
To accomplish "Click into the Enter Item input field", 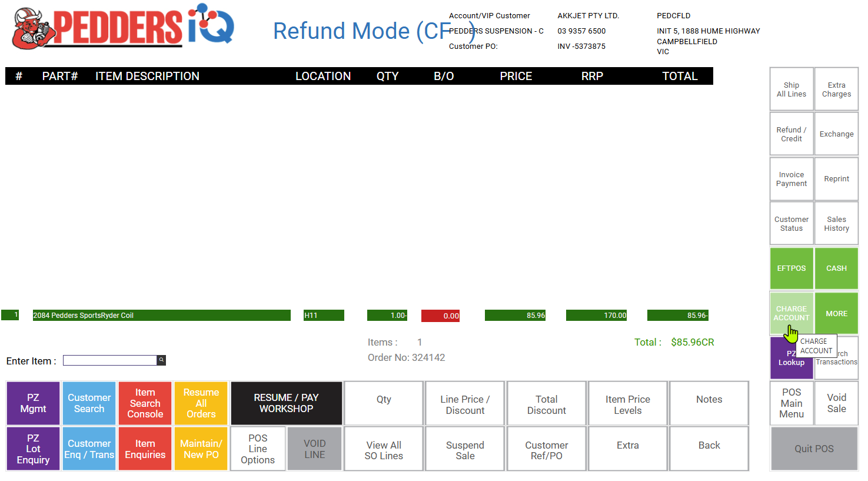I will [110, 360].
